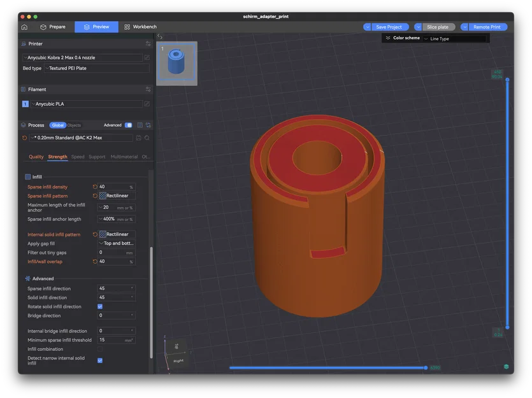The image size is (532, 398).
Task: Enable the Infill combination checkbox
Action: click(x=100, y=349)
